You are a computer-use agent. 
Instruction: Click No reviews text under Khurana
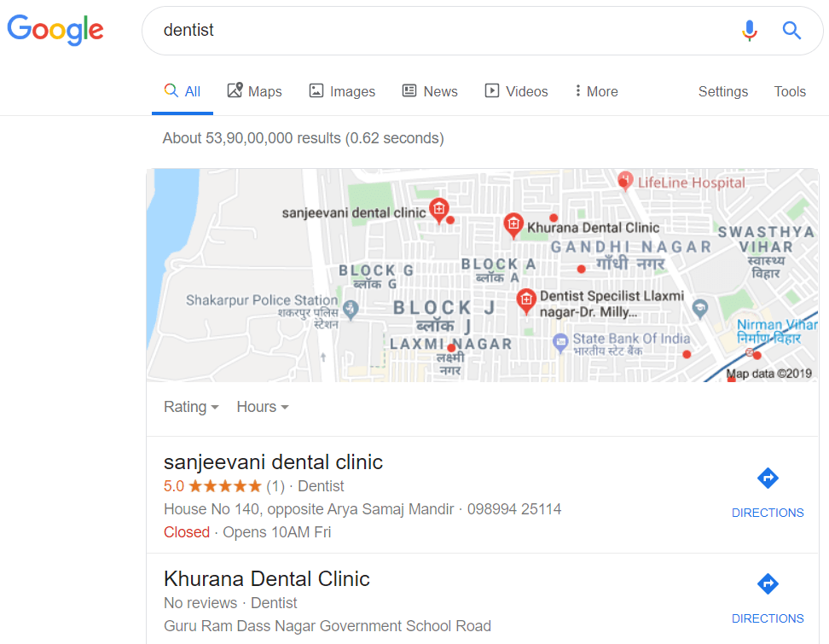200,603
